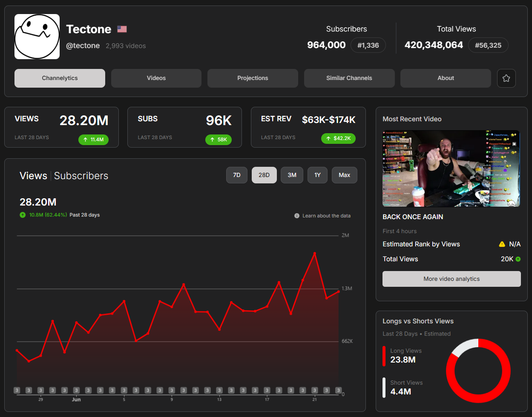Select the 7D time range
Viewport: 532px width, 417px height.
237,175
